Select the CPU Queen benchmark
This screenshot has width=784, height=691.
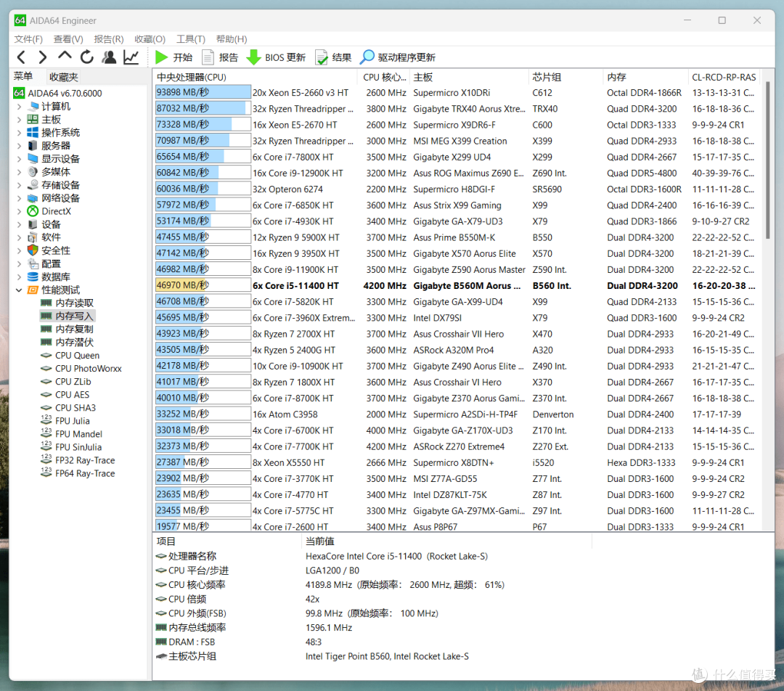point(70,356)
